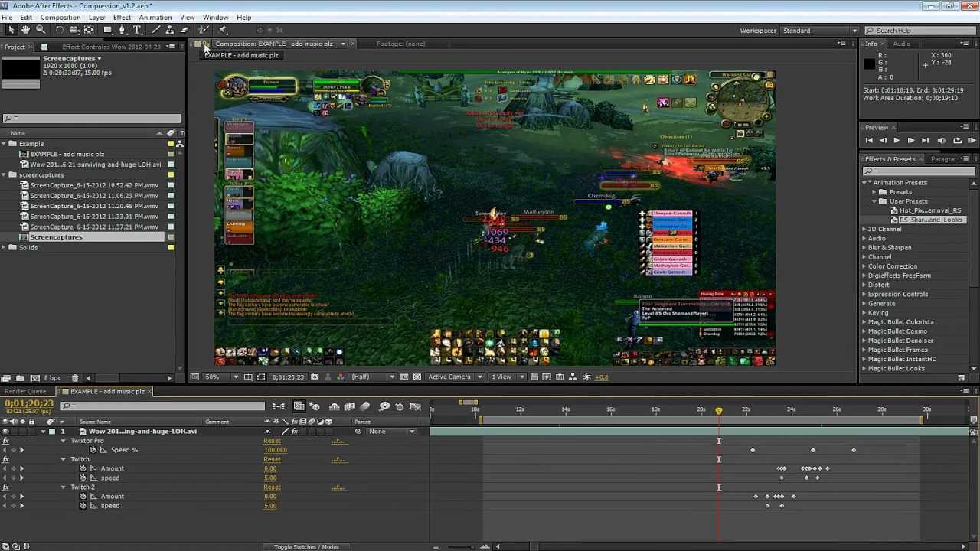This screenshot has height=551, width=980.
Task: Play the preview with the Play button
Action: point(897,141)
